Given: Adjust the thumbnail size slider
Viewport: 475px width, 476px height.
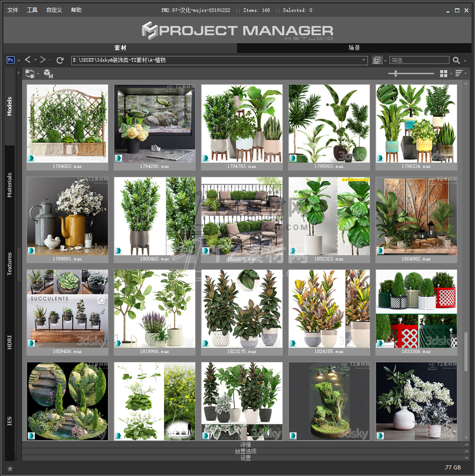Looking at the screenshot, I should 396,74.
